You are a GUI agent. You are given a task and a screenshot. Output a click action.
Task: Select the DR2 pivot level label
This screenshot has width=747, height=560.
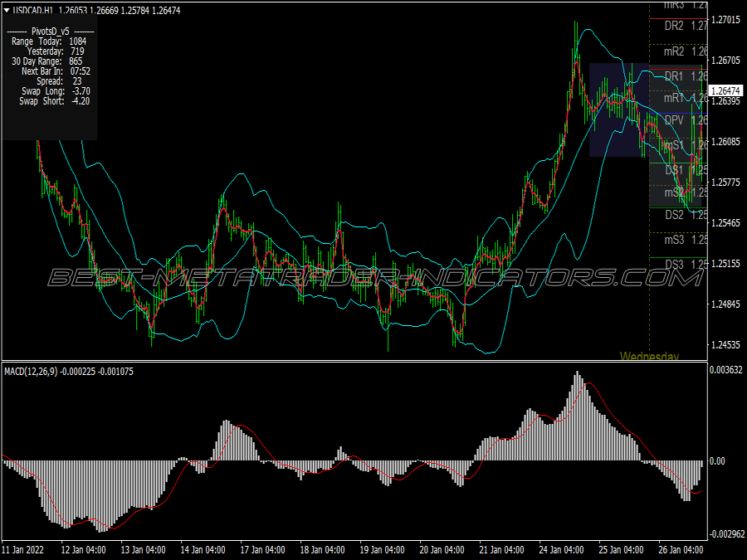[674, 26]
